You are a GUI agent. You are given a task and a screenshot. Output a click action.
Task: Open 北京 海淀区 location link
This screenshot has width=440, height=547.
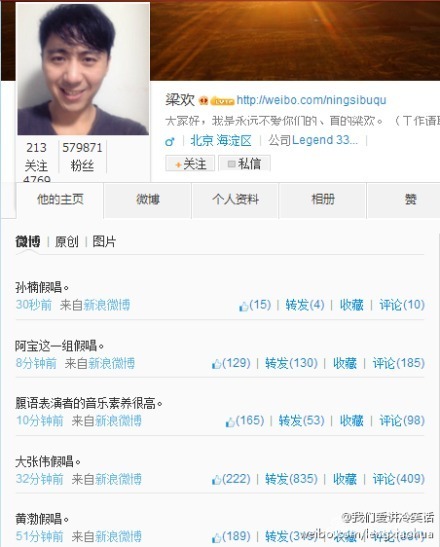pos(221,141)
